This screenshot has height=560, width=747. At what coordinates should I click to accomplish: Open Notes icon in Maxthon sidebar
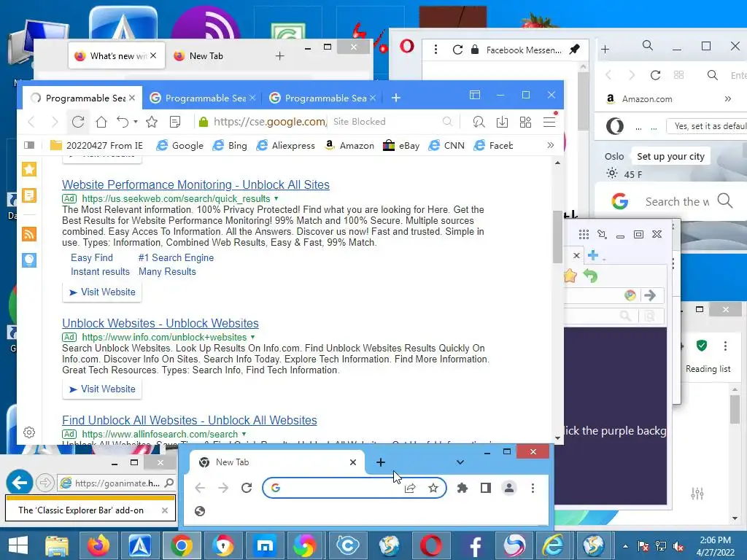click(x=29, y=195)
